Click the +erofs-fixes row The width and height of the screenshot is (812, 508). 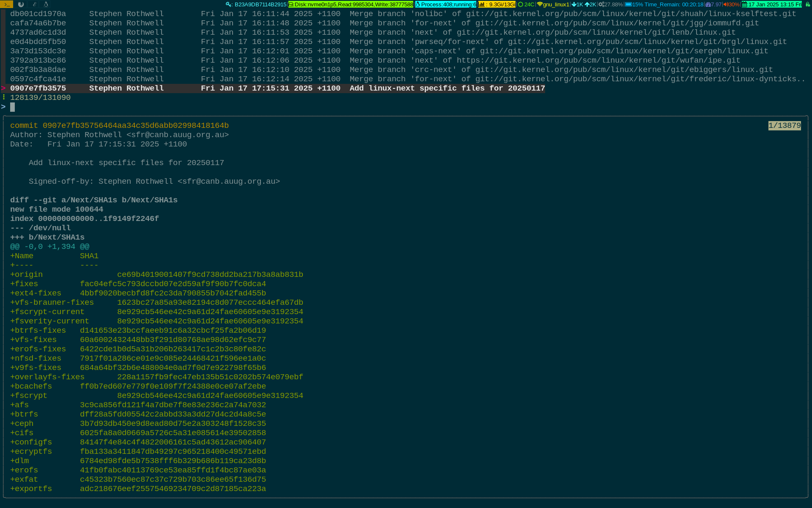[x=138, y=349]
